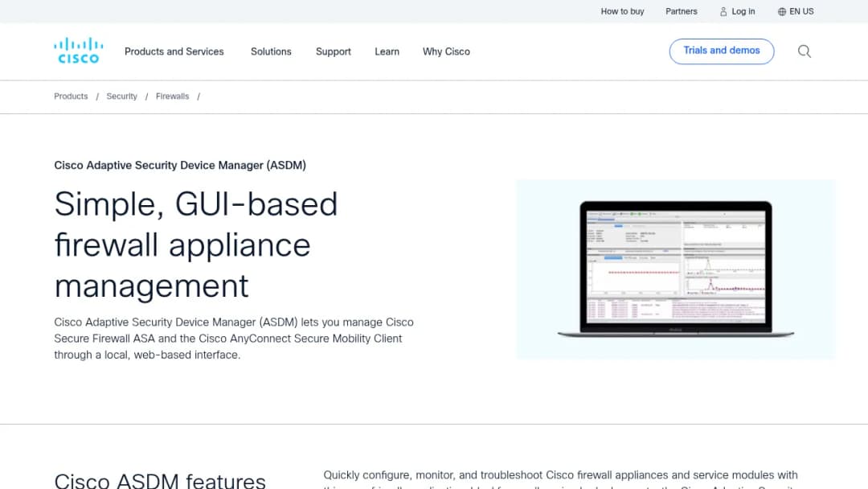Click the Trials and demos button

click(721, 51)
